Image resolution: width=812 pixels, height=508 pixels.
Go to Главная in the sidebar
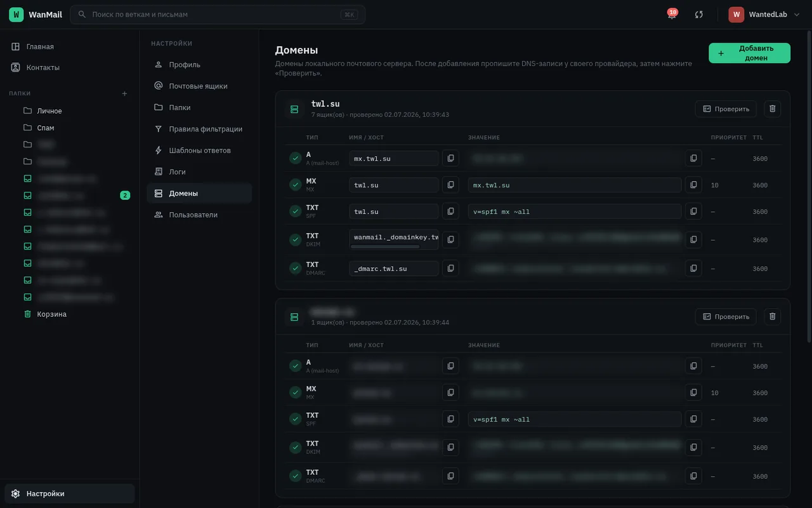pyautogui.click(x=70, y=46)
